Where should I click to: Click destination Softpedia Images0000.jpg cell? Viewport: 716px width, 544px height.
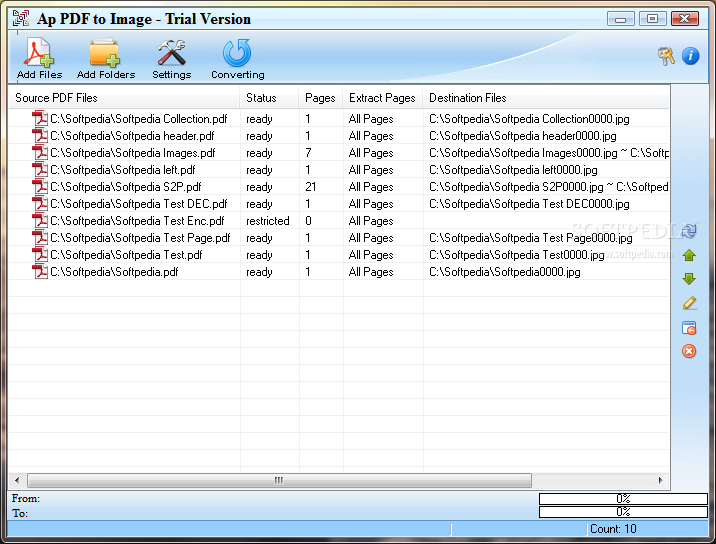click(x=548, y=153)
